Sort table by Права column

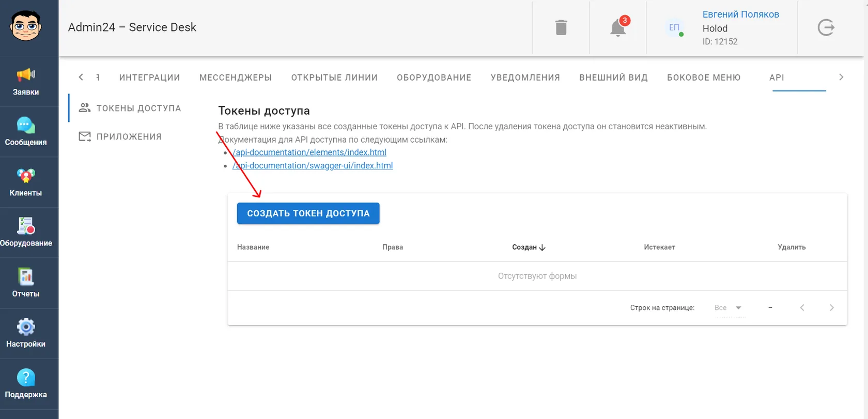point(393,247)
